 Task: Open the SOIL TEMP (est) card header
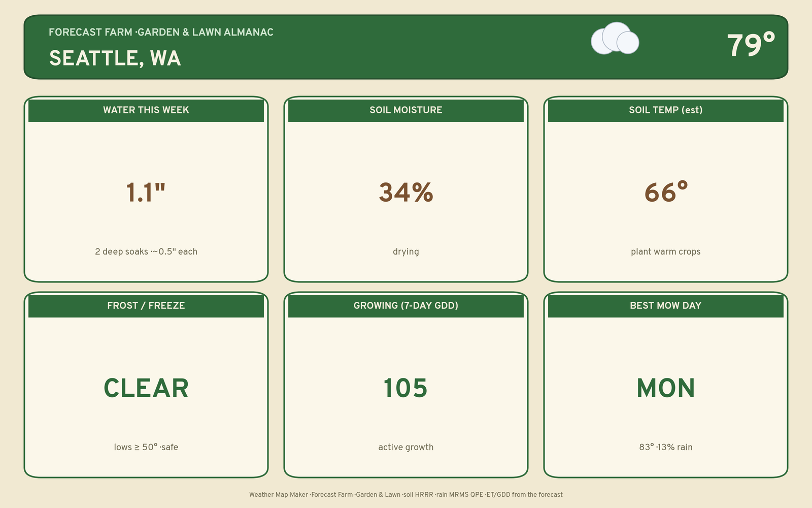[666, 110]
